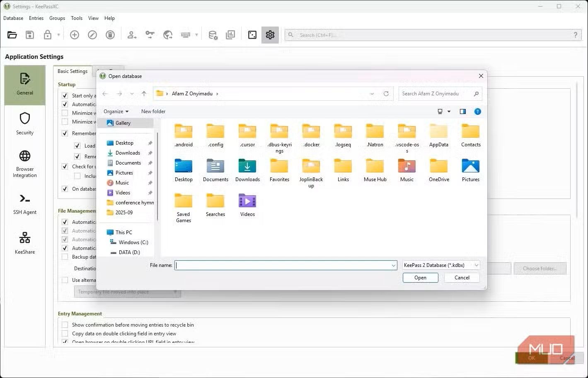Image resolution: width=588 pixels, height=378 pixels.
Task: Click the Copy Username toolbar icon
Action: click(x=132, y=35)
